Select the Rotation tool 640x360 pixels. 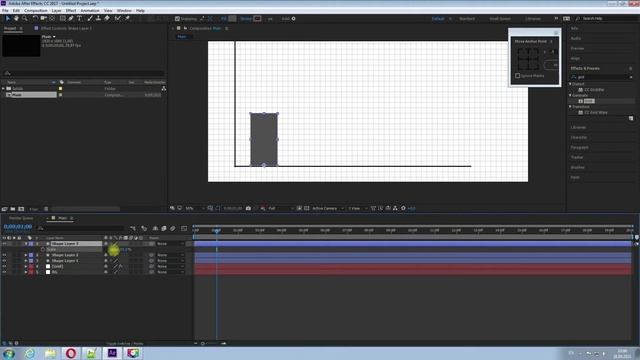coord(35,18)
